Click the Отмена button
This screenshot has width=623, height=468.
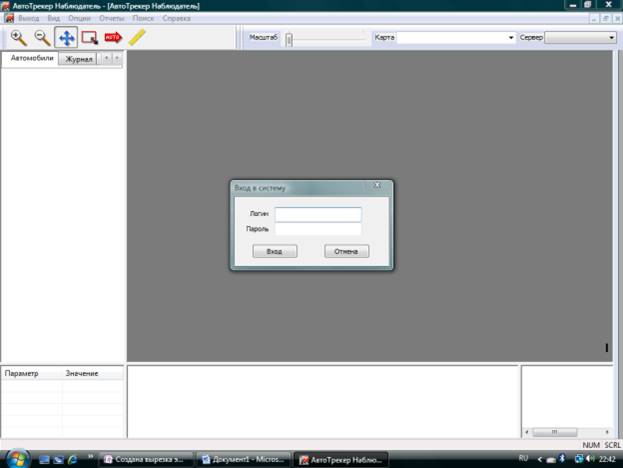click(346, 251)
